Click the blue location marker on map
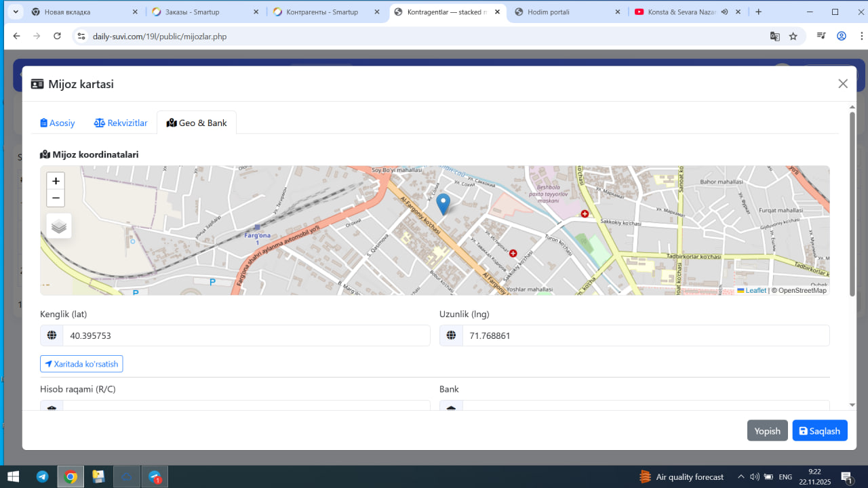Image resolution: width=868 pixels, height=488 pixels. pos(443,203)
